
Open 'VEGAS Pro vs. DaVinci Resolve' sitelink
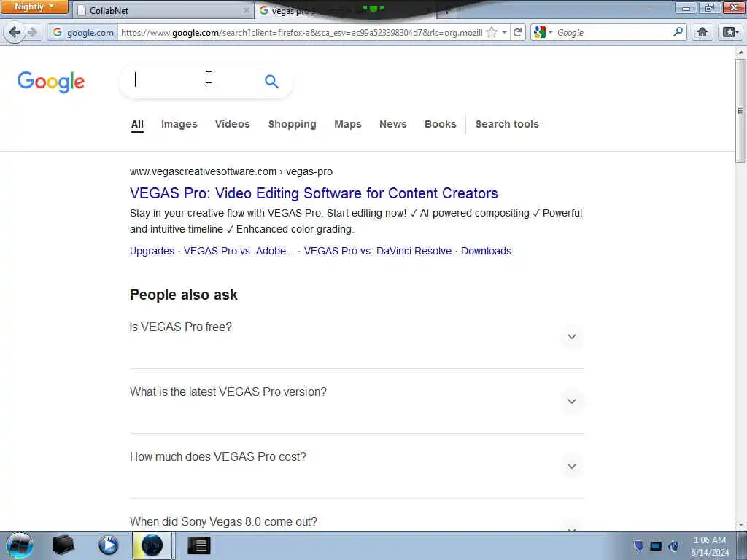377,251
